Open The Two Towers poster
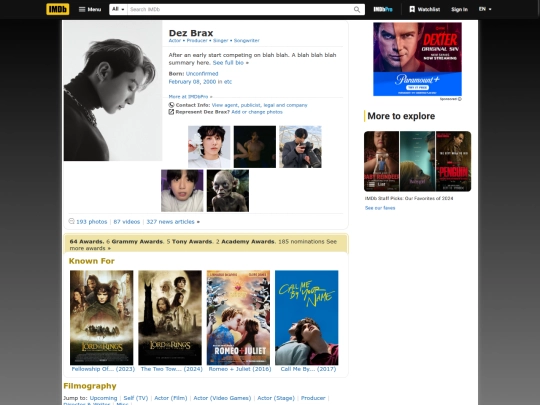 [x=170, y=318]
